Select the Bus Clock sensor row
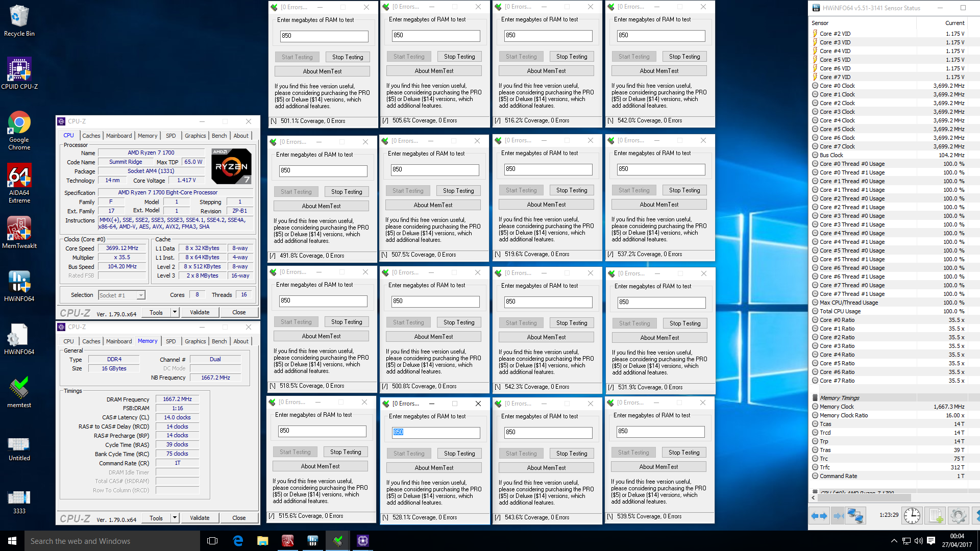 tap(888, 155)
